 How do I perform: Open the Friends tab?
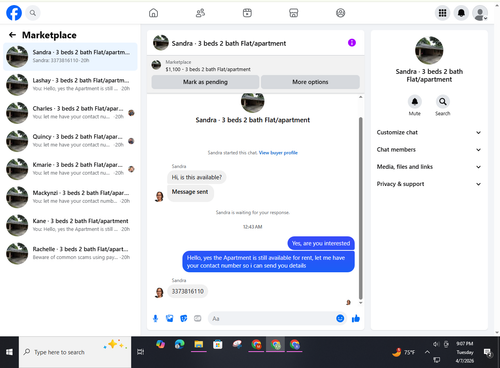(x=200, y=13)
